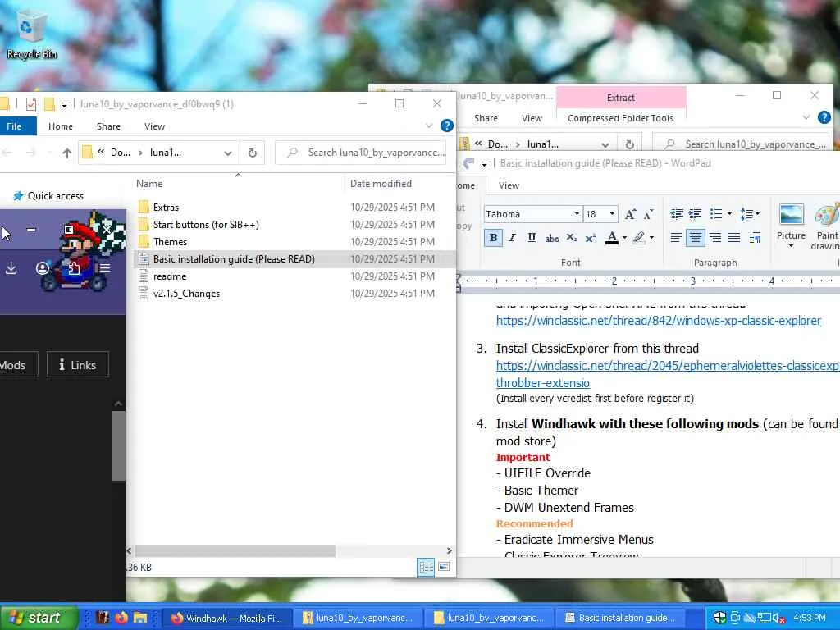Toggle superscript formatting in WordPad
840x630 pixels.
coord(590,238)
